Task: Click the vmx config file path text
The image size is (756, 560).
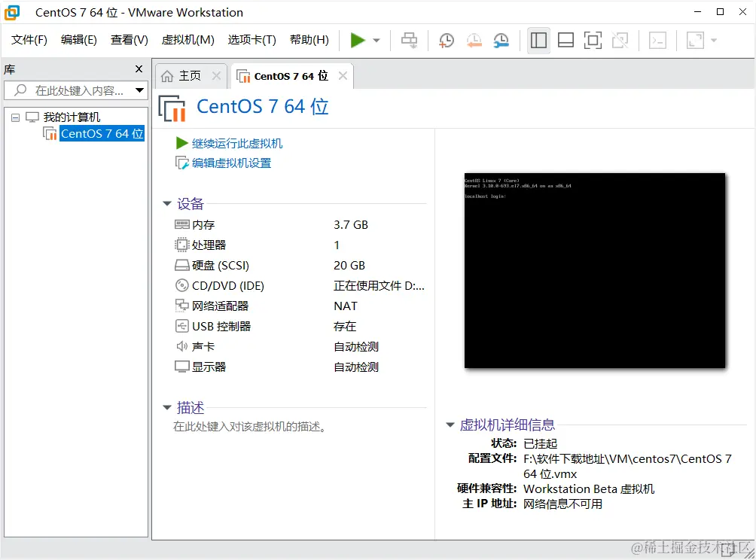Action: [627, 466]
